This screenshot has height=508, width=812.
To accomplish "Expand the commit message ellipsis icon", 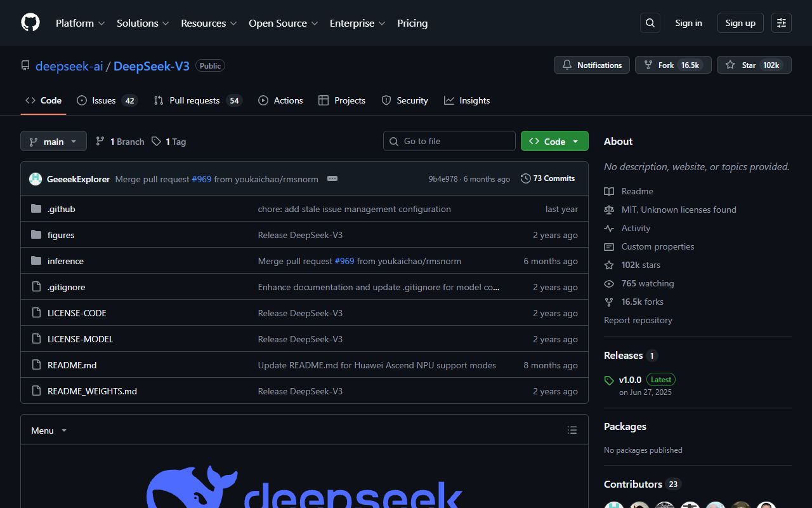I will click(x=332, y=178).
